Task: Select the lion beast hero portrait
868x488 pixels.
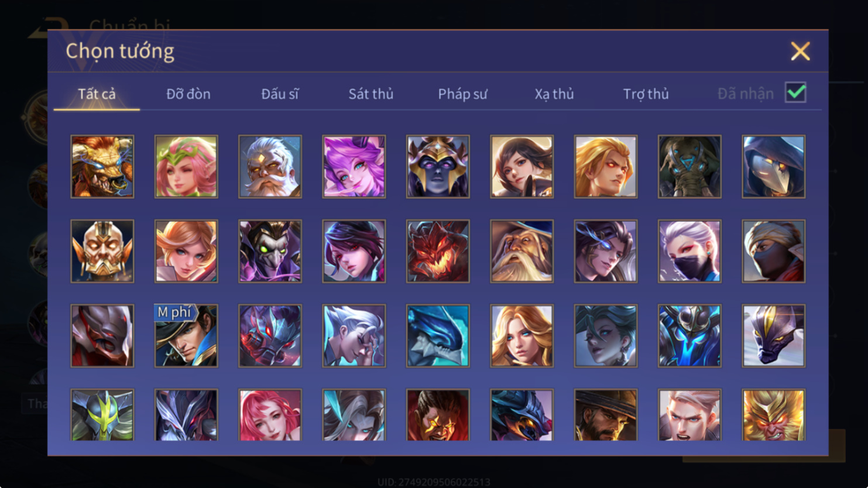Action: pyautogui.click(x=102, y=167)
